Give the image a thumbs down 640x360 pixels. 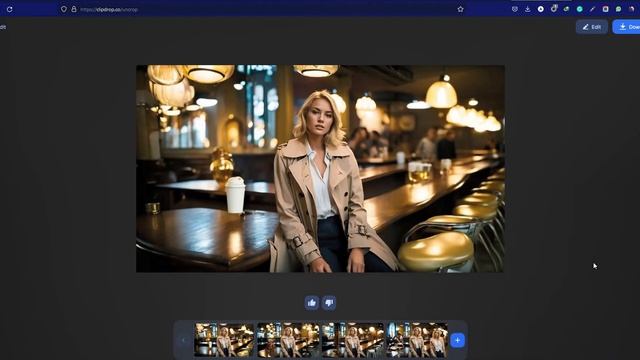tap(329, 303)
